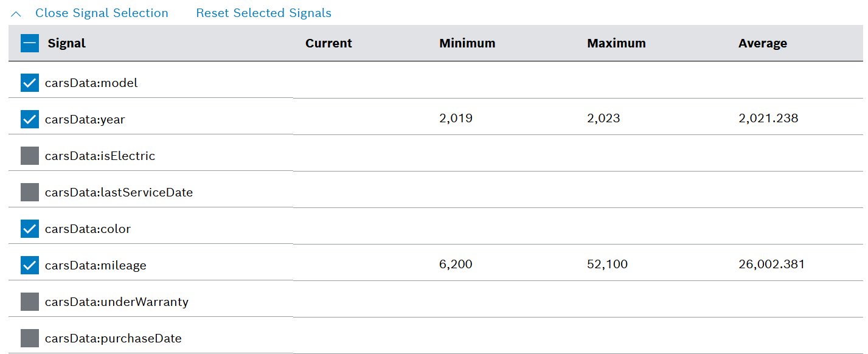Click the Minimum column header
Viewport: 868px width, 354px height.
click(x=467, y=43)
